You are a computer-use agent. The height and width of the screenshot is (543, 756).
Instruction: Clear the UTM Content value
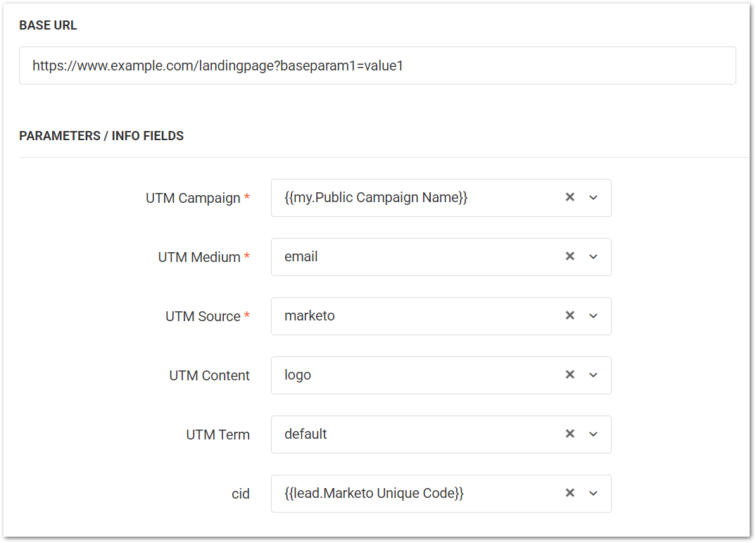click(x=570, y=375)
